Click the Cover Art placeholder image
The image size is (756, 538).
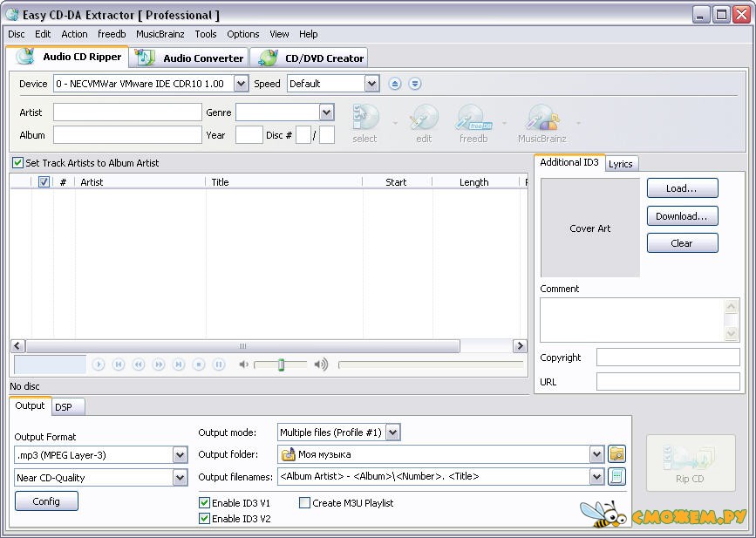(590, 228)
